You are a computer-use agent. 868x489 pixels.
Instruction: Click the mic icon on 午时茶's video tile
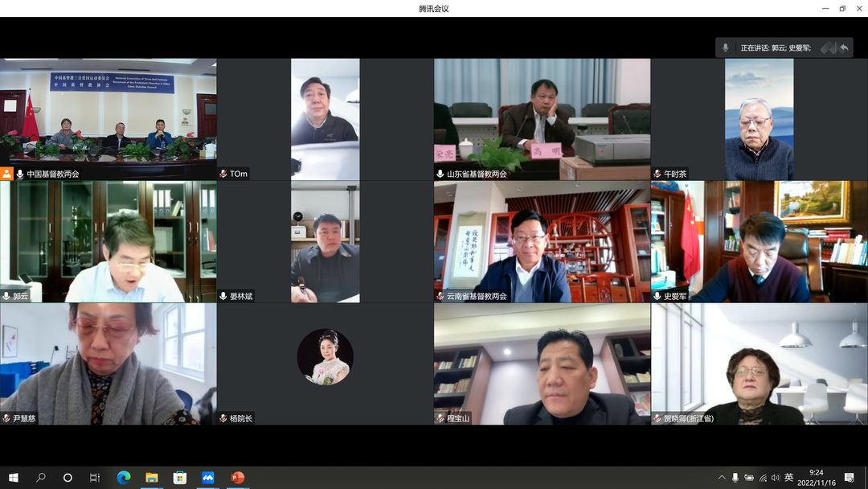656,172
